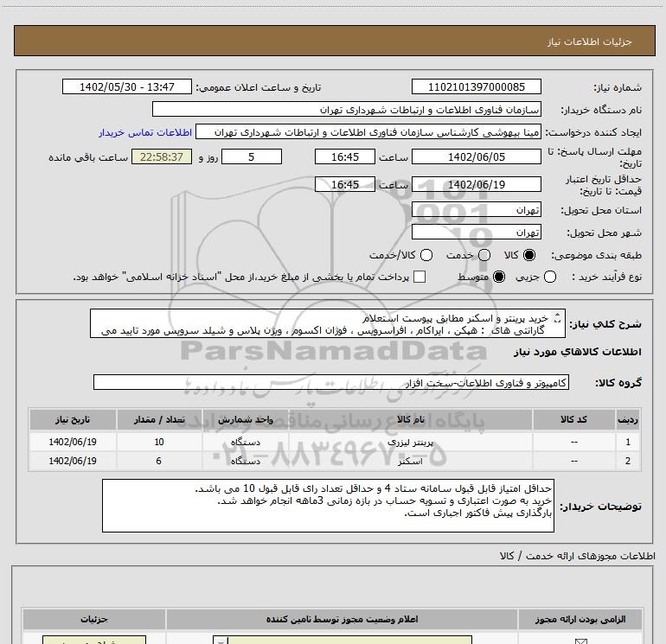666x644 pixels.
Task: Select the کالا/خدمت radio button
Action: 426,255
